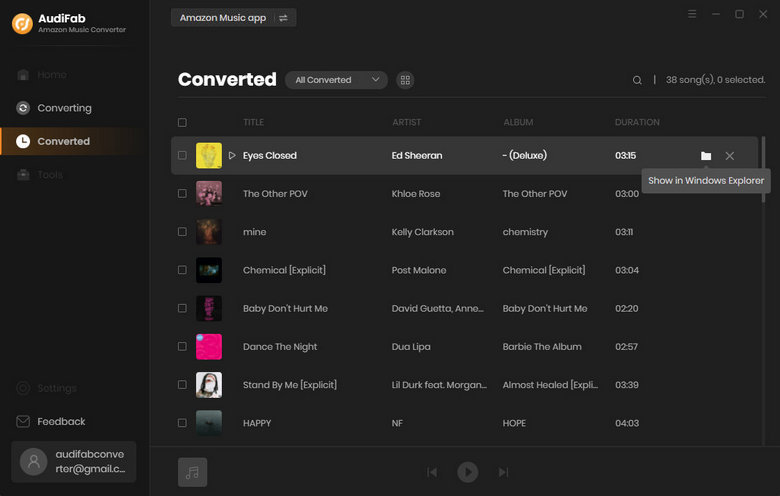Expand the All Converted dropdown
780x496 pixels.
(336, 80)
